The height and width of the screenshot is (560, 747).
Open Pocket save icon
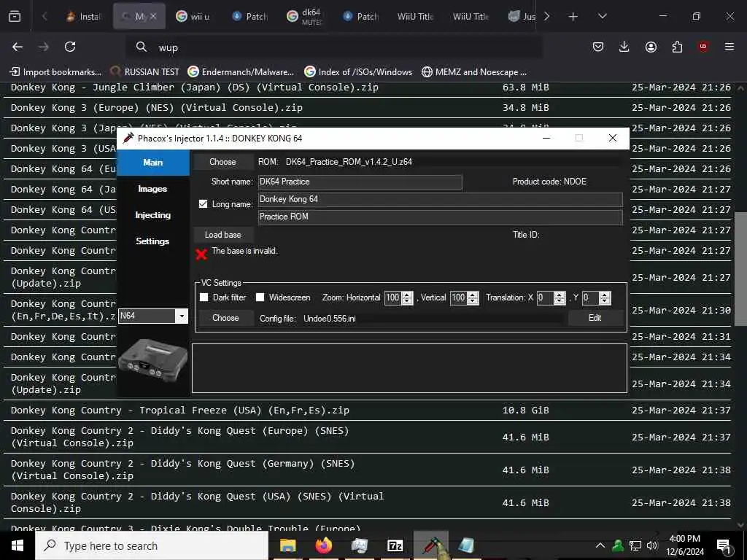coord(598,47)
